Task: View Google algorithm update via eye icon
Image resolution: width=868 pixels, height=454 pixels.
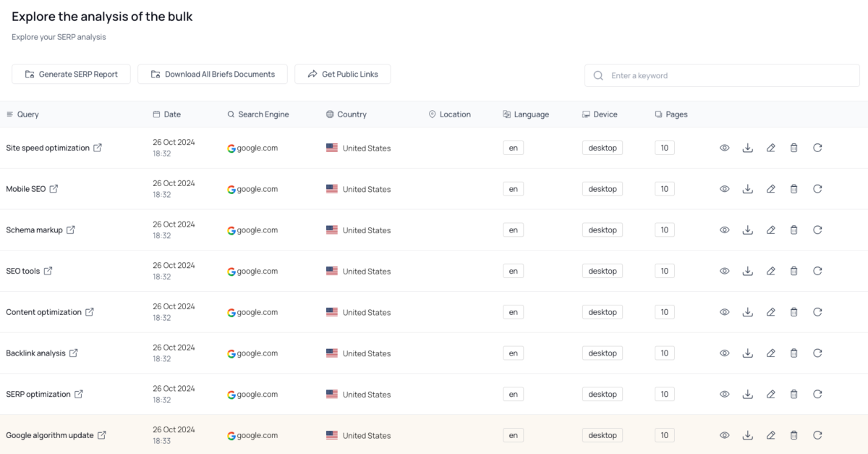Action: click(x=724, y=435)
